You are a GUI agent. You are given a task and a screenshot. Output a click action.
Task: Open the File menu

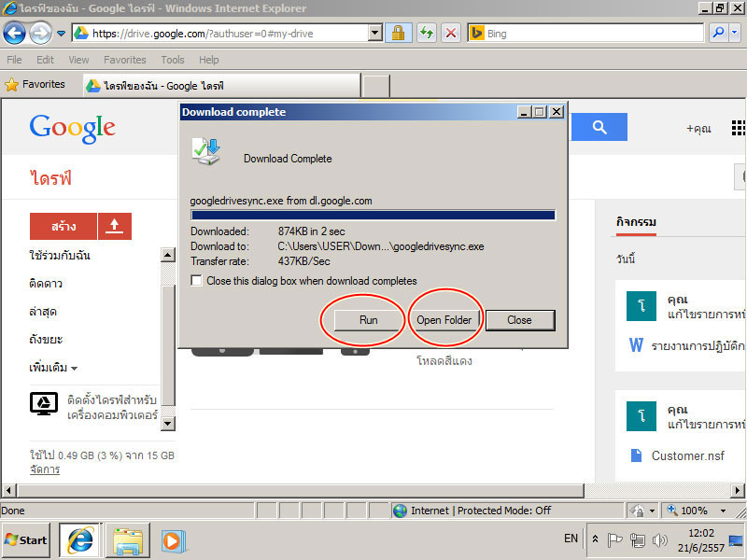point(14,60)
